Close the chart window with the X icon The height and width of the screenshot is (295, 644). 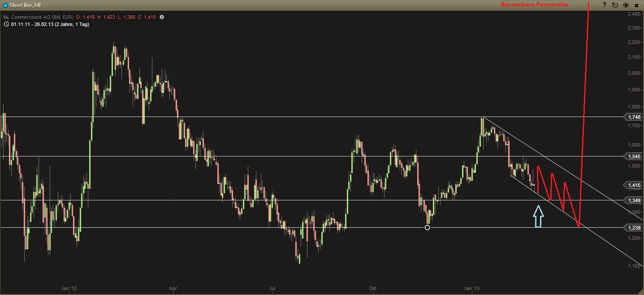pyautogui.click(x=636, y=5)
